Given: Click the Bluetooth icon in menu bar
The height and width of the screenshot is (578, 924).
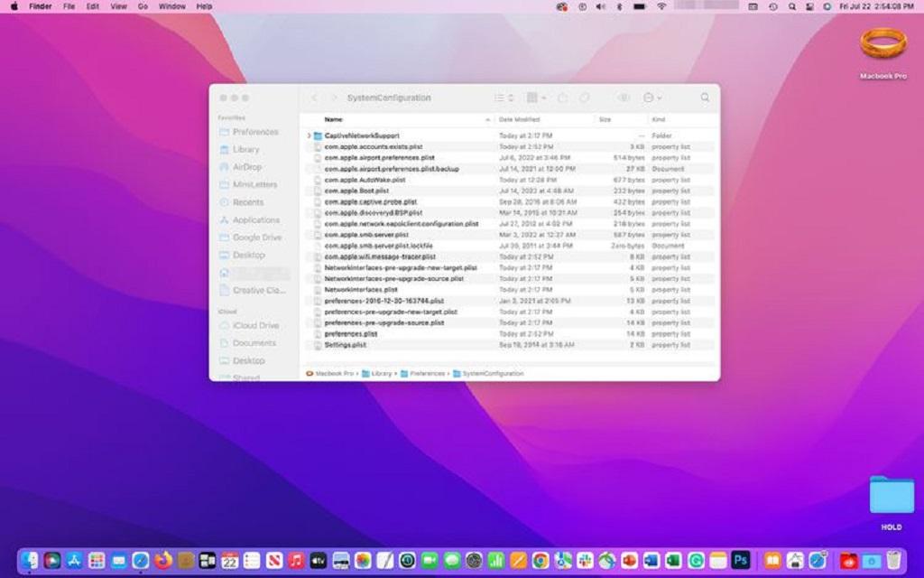Looking at the screenshot, I should tap(619, 6).
